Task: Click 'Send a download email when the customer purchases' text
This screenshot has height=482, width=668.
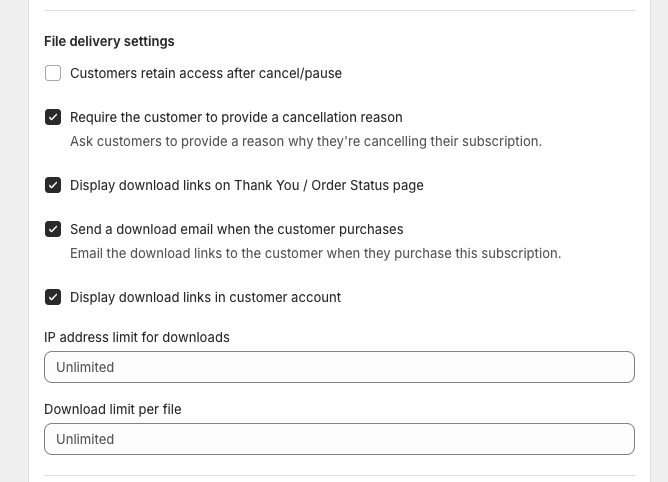Action: click(x=237, y=229)
